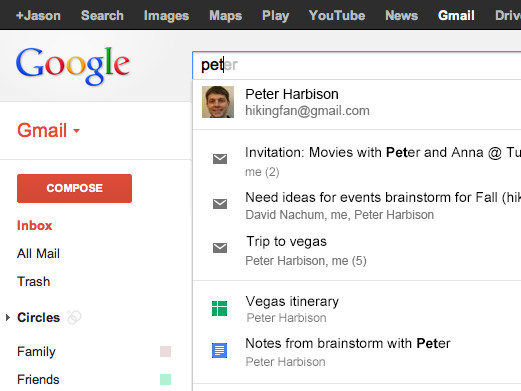521x391 pixels.
Task: Open YouTube in the top bar
Action: [337, 16]
